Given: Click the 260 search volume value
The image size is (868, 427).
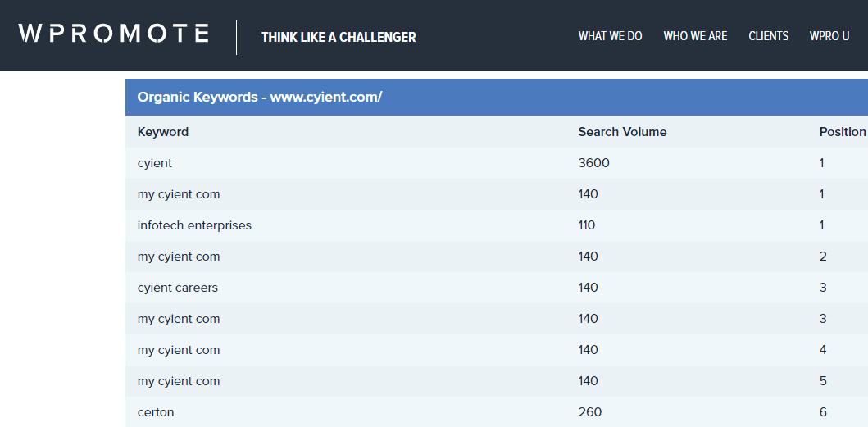Looking at the screenshot, I should (x=590, y=412).
